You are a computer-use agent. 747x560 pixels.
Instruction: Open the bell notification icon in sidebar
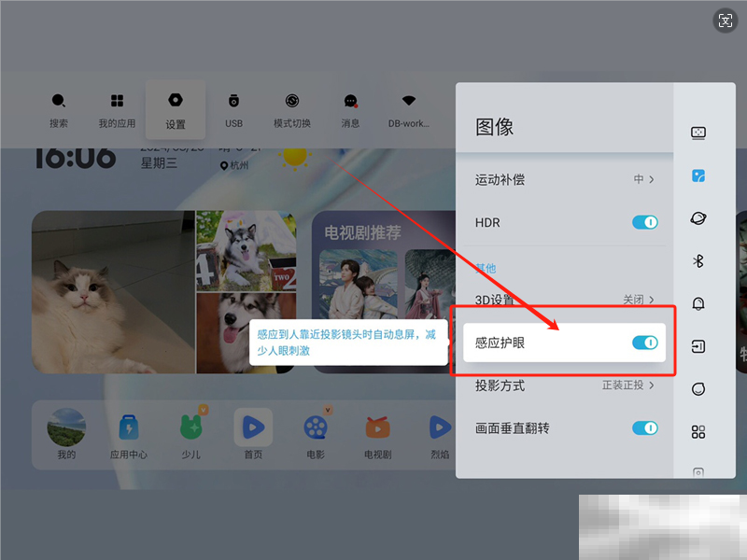pos(698,303)
